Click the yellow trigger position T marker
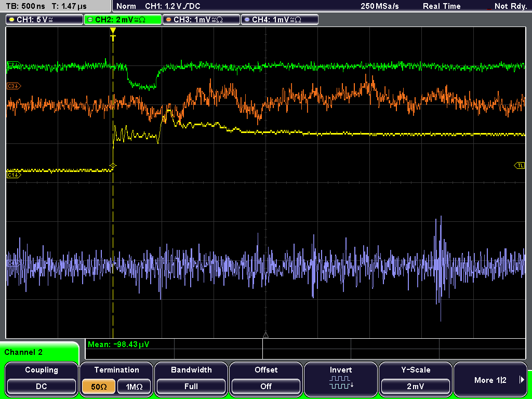This screenshot has height=399, width=532. click(x=113, y=35)
